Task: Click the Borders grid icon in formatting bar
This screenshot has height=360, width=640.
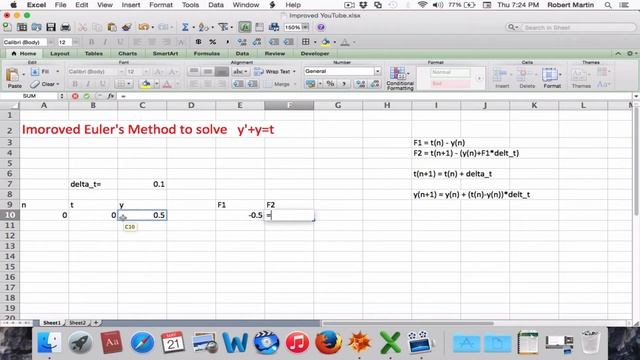Action: (x=305, y=42)
